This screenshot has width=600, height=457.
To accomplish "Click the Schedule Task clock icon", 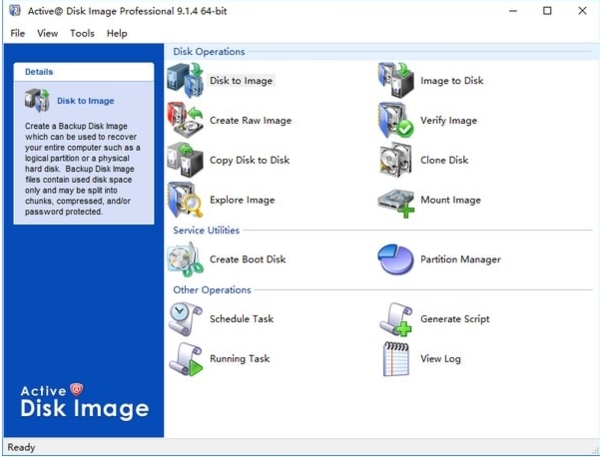I will [x=186, y=319].
